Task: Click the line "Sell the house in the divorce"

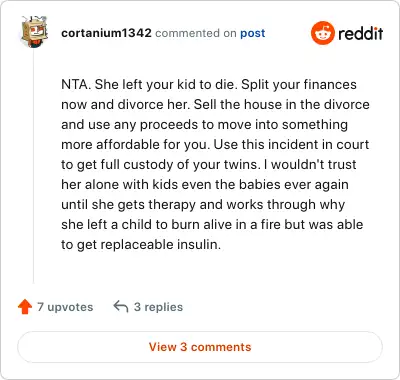Action: tap(282, 104)
